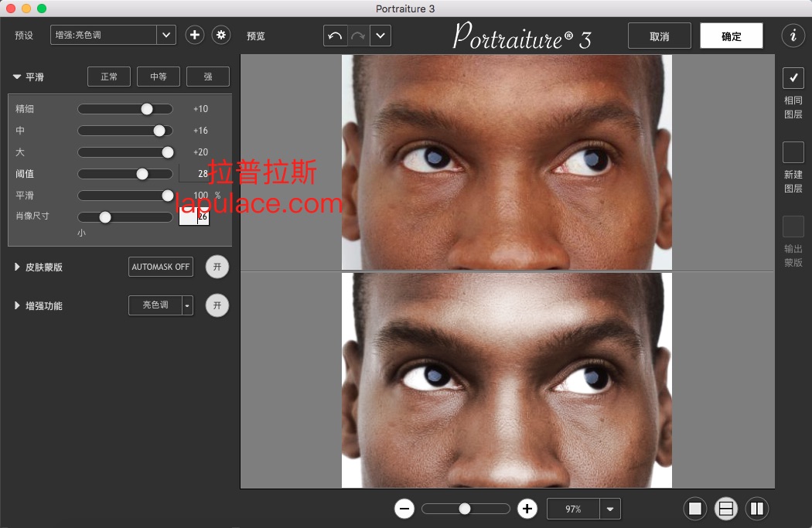Toggle skin mask 开 switch
The height and width of the screenshot is (528, 812).
(x=217, y=267)
